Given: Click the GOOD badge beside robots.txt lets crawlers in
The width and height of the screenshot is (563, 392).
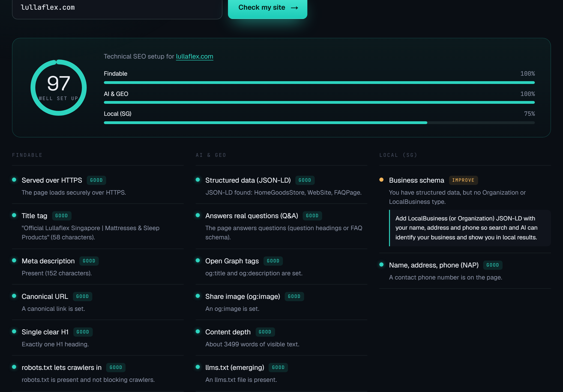Looking at the screenshot, I should coord(116,368).
